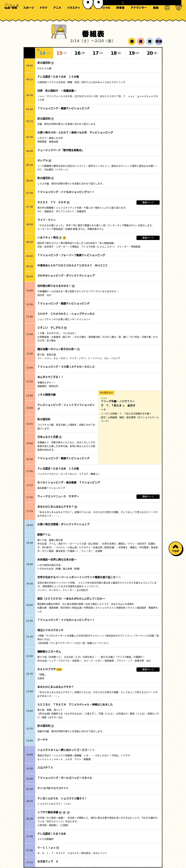Select the 17 (火) date tab
The height and width of the screenshot is (868, 186).
click(x=98, y=53)
